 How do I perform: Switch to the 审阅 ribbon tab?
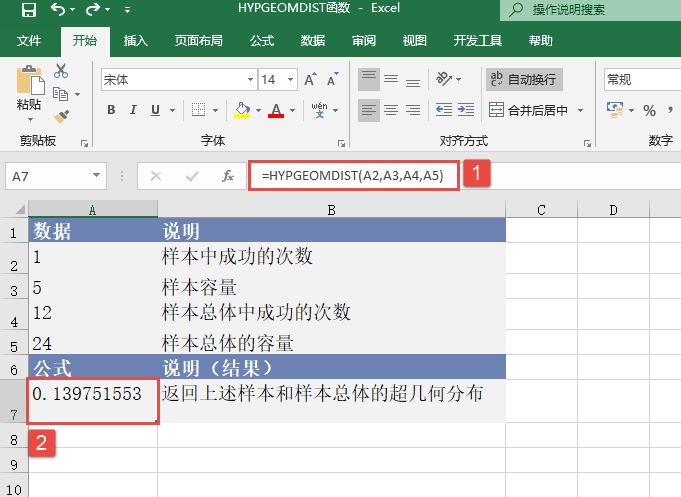(x=364, y=41)
